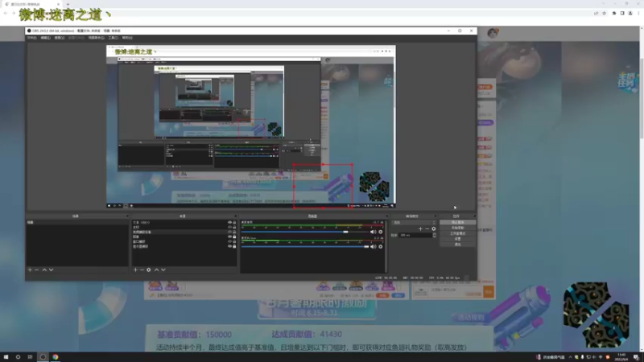This screenshot has width=644, height=362.
Task: Remove the selected scene with minus icon
Action: (x=36, y=269)
